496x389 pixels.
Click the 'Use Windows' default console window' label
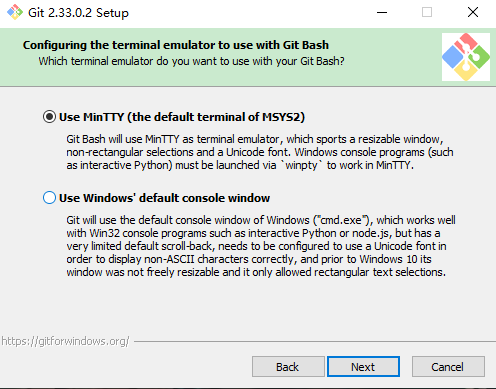(x=164, y=198)
